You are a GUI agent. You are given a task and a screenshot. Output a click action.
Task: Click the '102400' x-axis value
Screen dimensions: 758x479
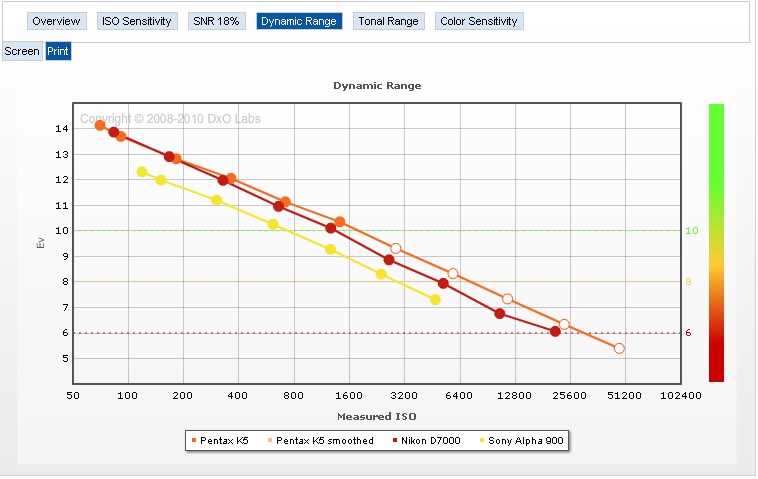681,395
